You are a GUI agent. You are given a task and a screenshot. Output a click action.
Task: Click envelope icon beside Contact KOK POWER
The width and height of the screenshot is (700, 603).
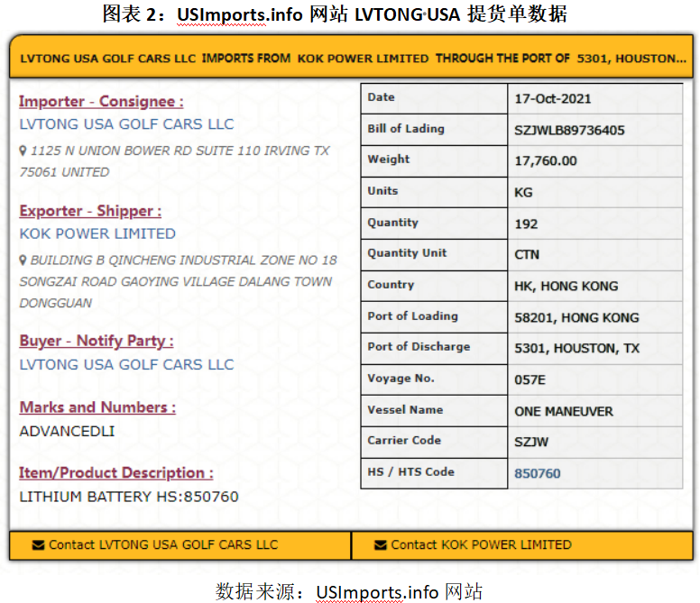[x=381, y=545]
